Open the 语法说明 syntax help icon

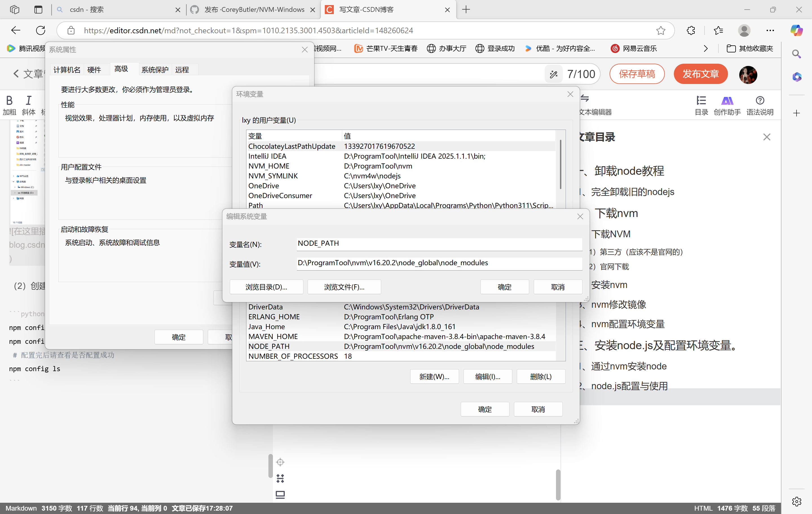[760, 101]
